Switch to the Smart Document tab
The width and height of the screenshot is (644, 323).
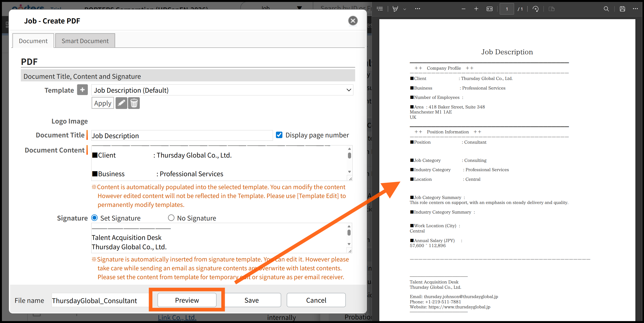pyautogui.click(x=85, y=41)
